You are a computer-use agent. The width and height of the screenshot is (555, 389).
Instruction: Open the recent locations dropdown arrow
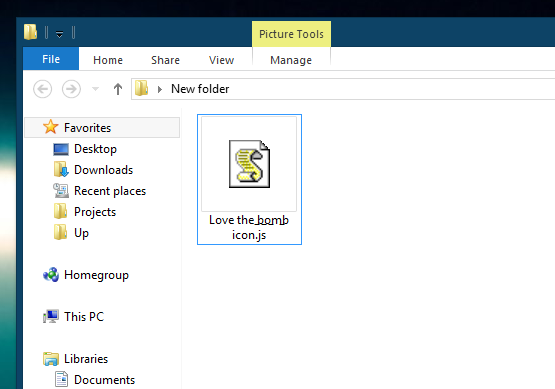[95, 89]
